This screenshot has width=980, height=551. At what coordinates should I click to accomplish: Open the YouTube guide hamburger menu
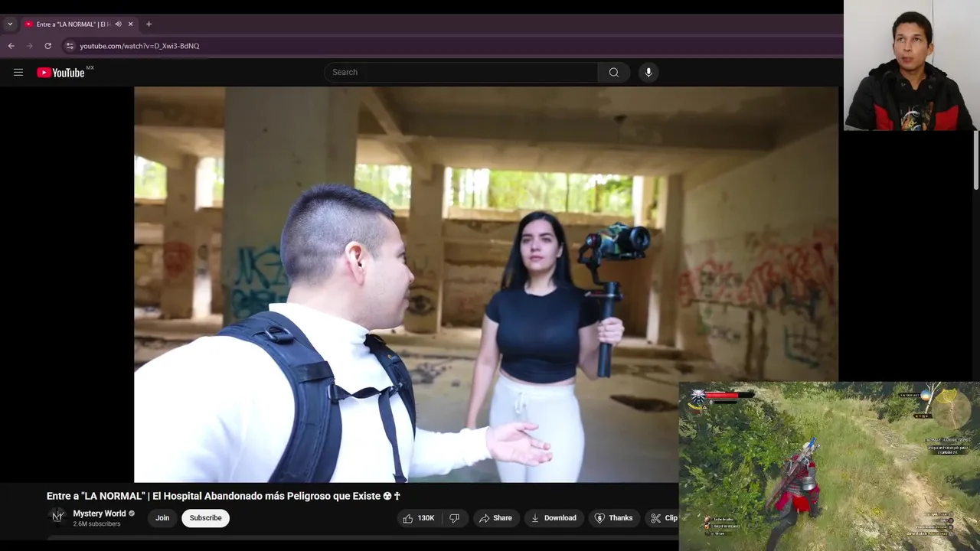pos(18,72)
